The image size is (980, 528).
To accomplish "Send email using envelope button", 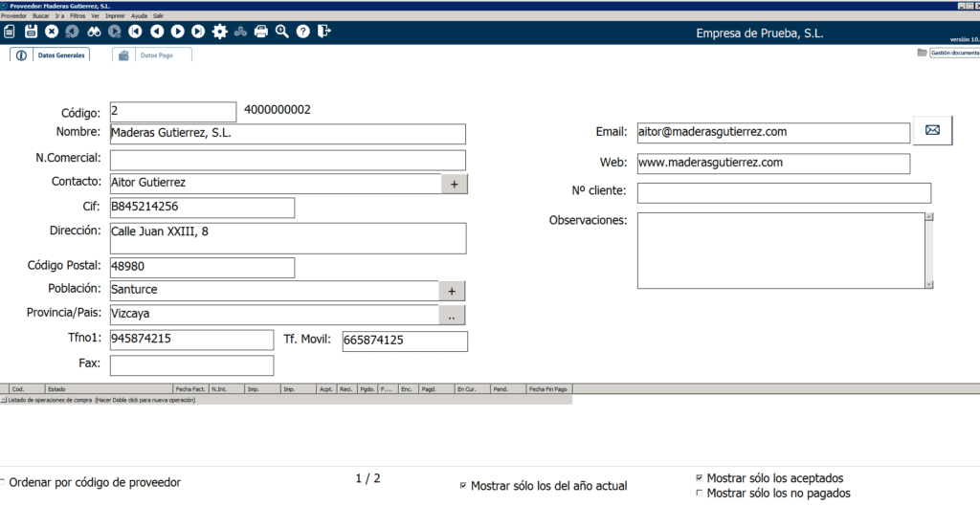I will (x=932, y=131).
